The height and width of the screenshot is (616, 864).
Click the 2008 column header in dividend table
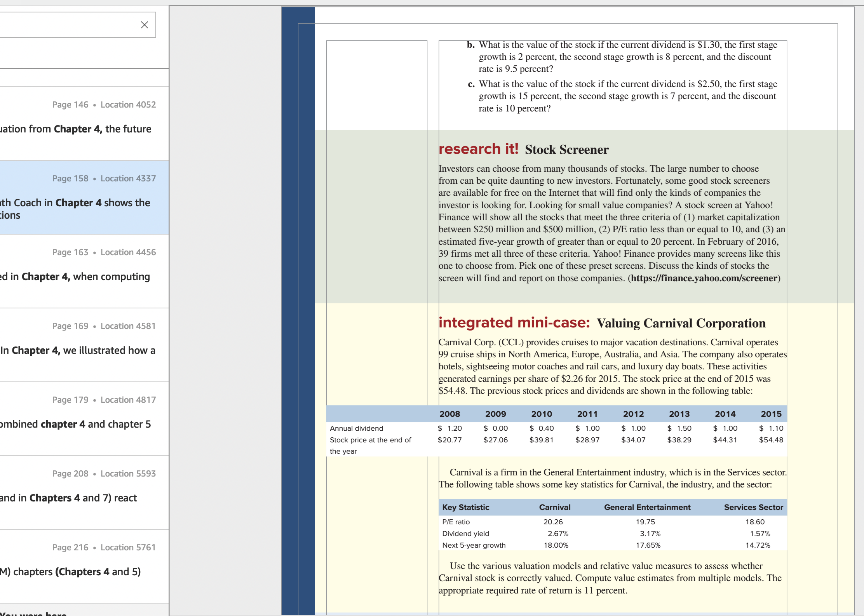(449, 414)
